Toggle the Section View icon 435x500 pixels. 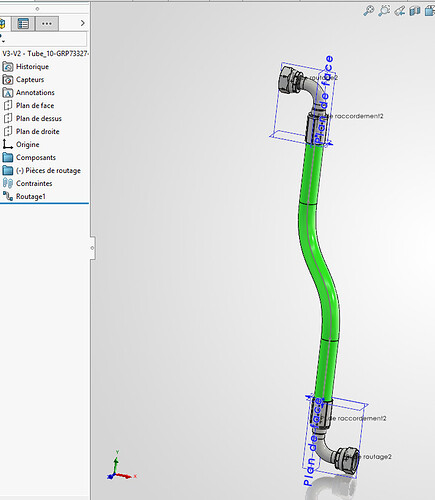point(415,11)
